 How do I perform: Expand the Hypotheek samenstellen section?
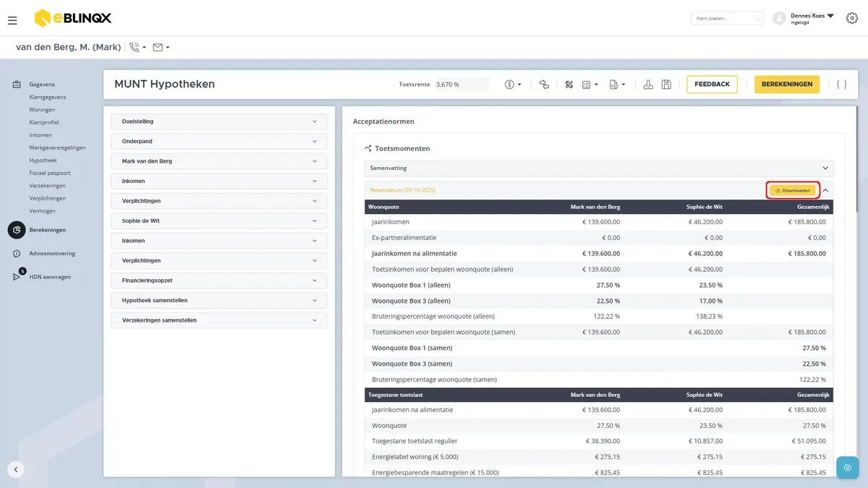219,300
